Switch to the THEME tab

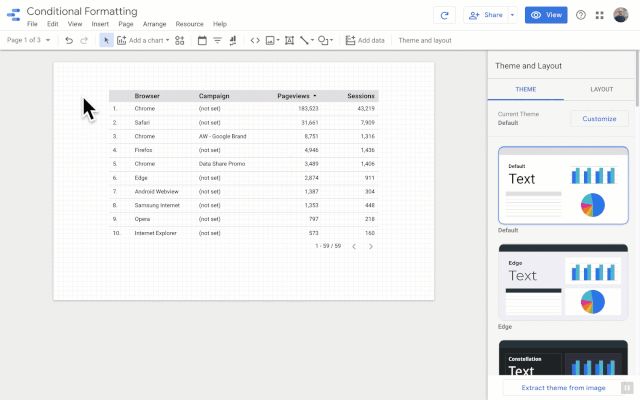coord(526,89)
